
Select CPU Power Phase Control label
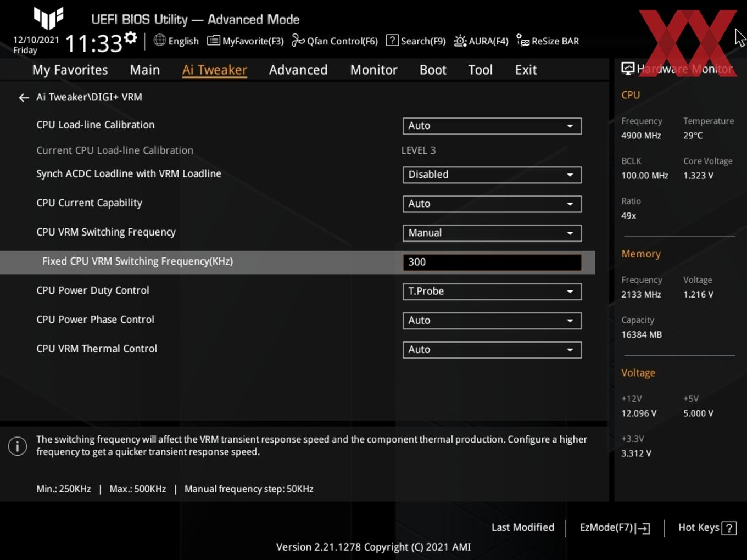(x=96, y=319)
